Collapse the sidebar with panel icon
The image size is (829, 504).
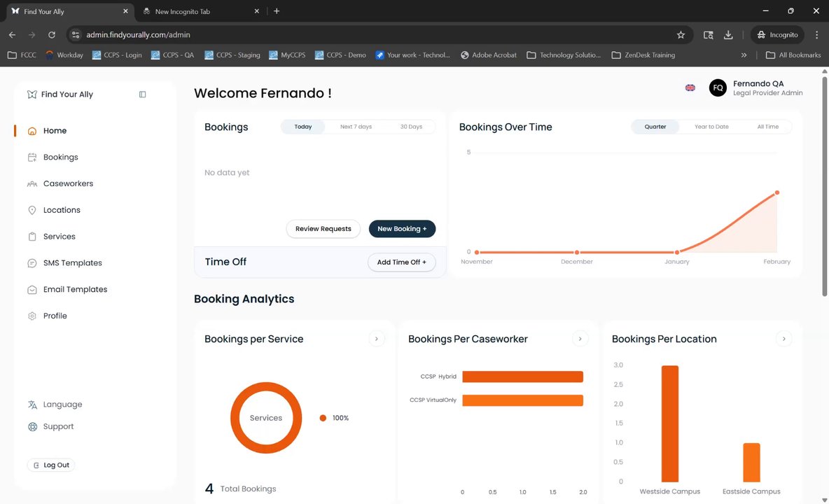(142, 94)
